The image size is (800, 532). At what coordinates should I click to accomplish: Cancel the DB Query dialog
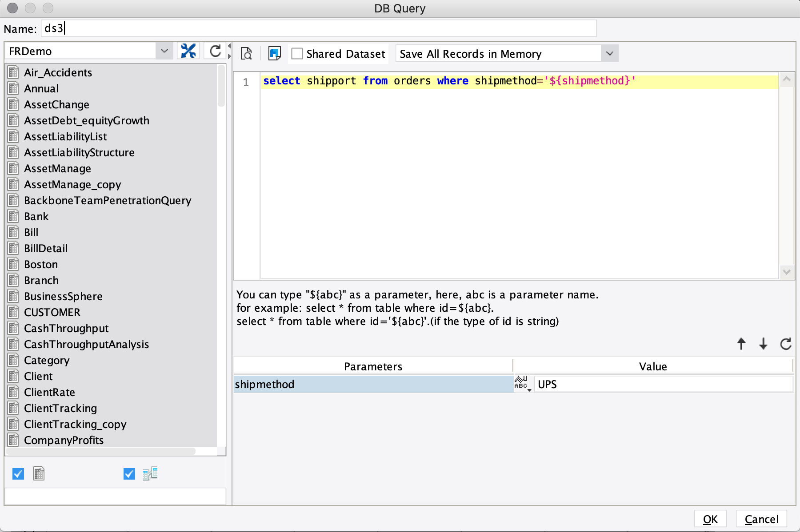point(761,519)
